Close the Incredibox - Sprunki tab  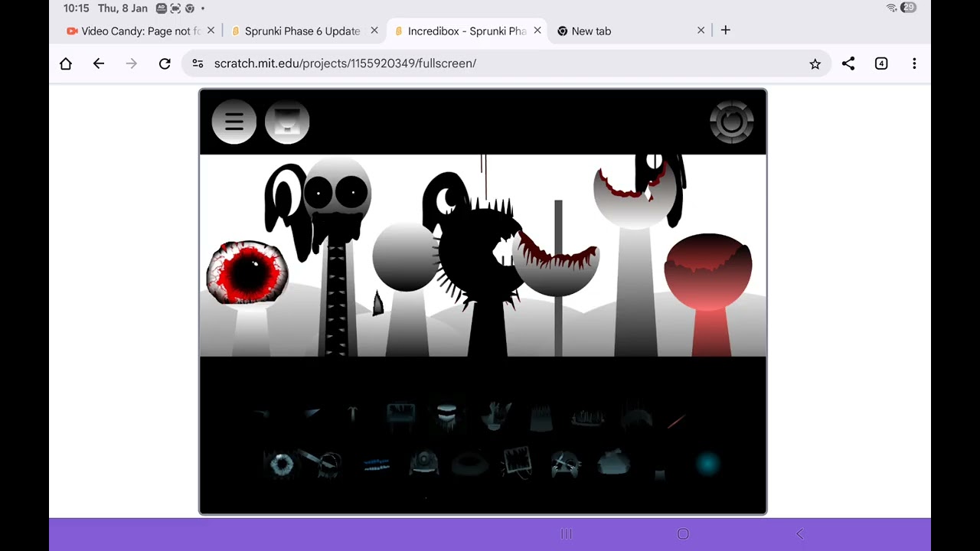537,31
